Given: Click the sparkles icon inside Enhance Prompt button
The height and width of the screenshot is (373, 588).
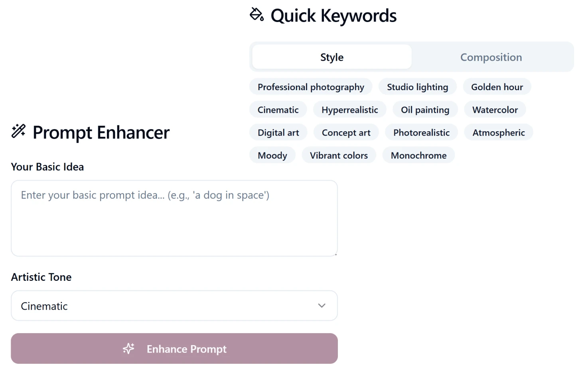Looking at the screenshot, I should tap(128, 348).
